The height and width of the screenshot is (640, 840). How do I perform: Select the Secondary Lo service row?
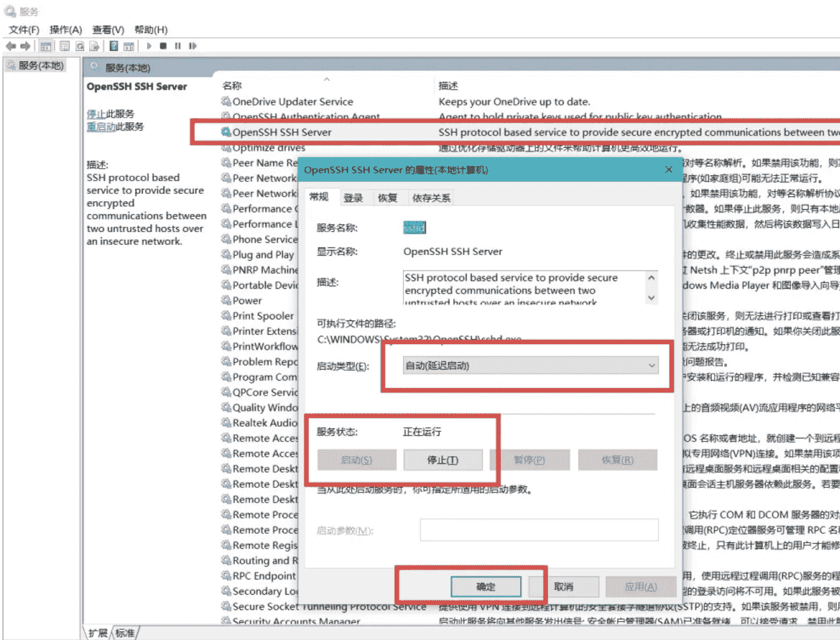tap(260, 591)
